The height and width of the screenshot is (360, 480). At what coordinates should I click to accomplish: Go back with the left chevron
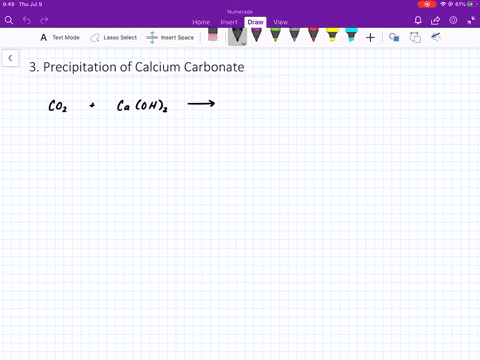pos(10,58)
